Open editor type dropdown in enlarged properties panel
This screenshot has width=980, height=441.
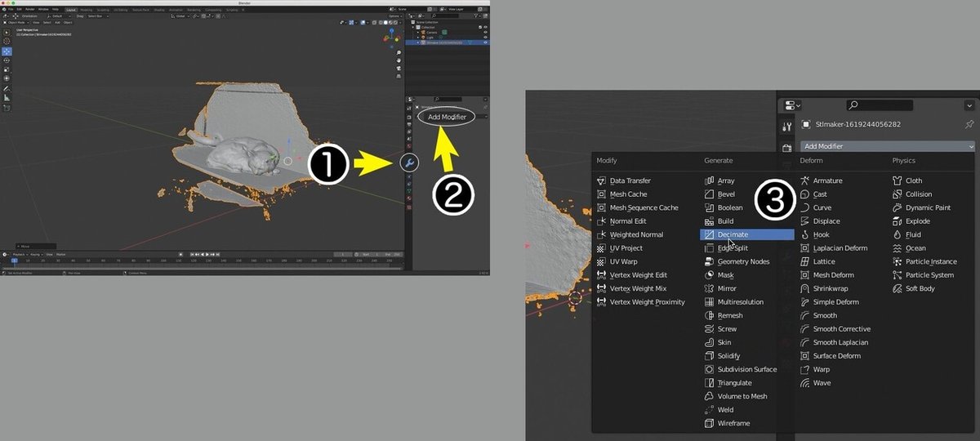pyautogui.click(x=792, y=105)
